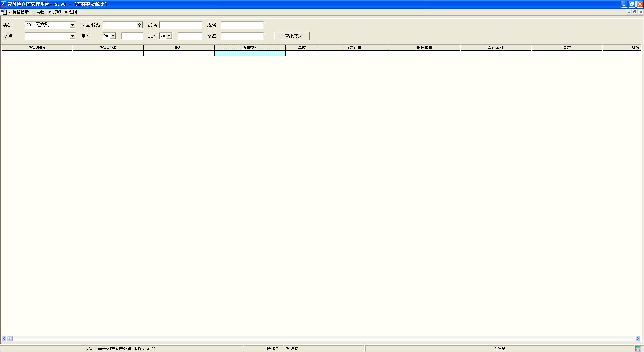The image size is (644, 352).
Task: Click the calculator icon in status bar
Action: 638,349
